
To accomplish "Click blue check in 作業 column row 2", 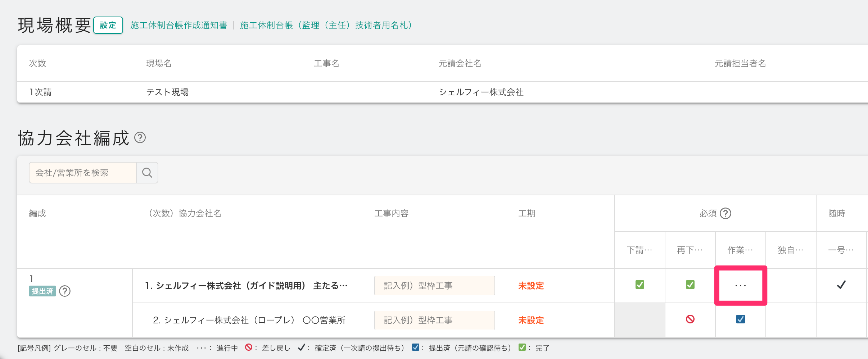I will pyautogui.click(x=740, y=319).
